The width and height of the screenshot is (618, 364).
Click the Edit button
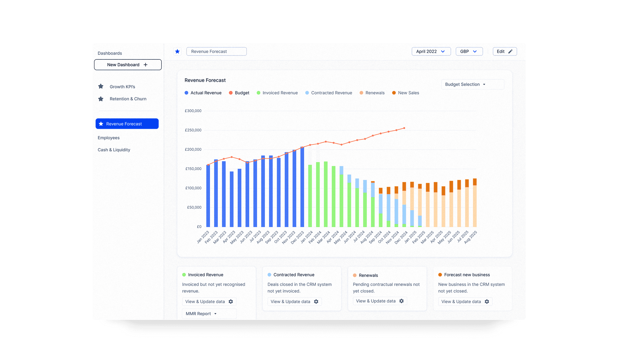point(505,52)
